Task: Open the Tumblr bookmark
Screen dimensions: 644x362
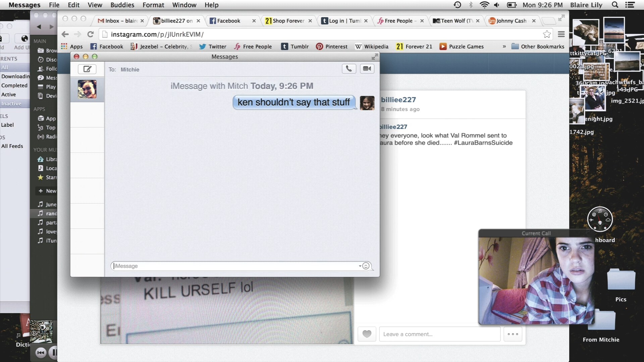Action: (295, 47)
